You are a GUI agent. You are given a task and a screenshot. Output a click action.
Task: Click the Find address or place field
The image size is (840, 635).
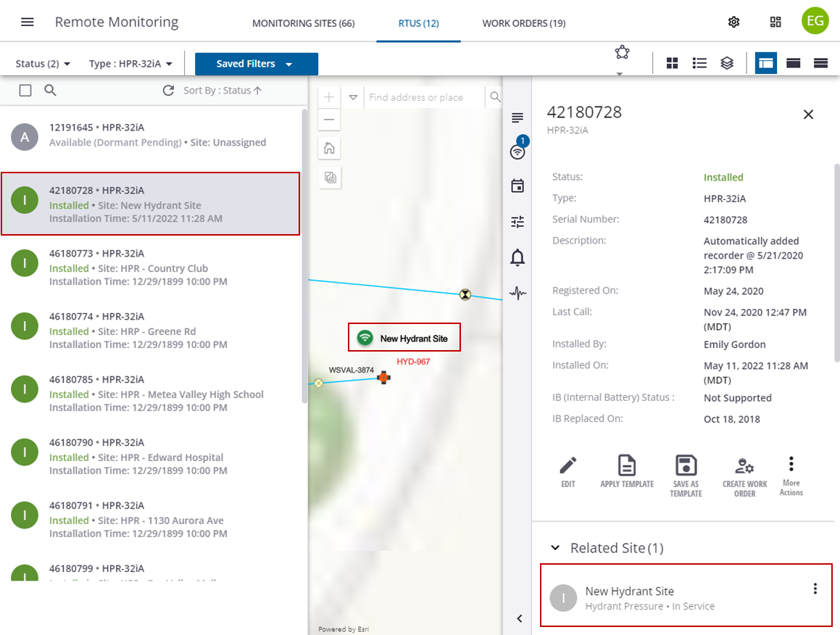point(424,97)
